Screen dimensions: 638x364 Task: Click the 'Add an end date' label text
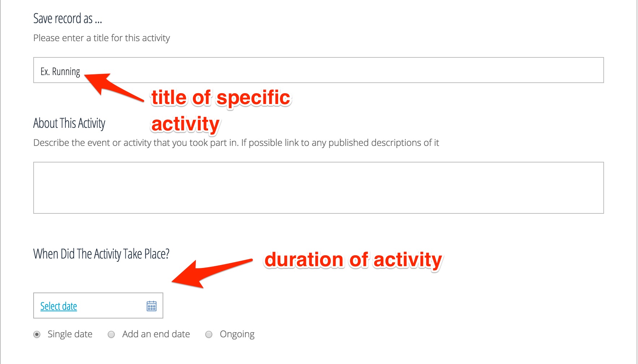156,334
